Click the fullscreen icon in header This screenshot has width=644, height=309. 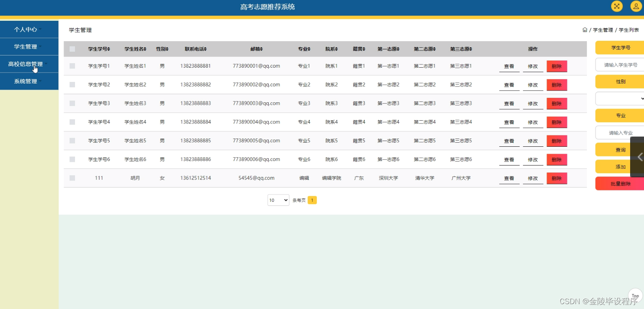[617, 6]
